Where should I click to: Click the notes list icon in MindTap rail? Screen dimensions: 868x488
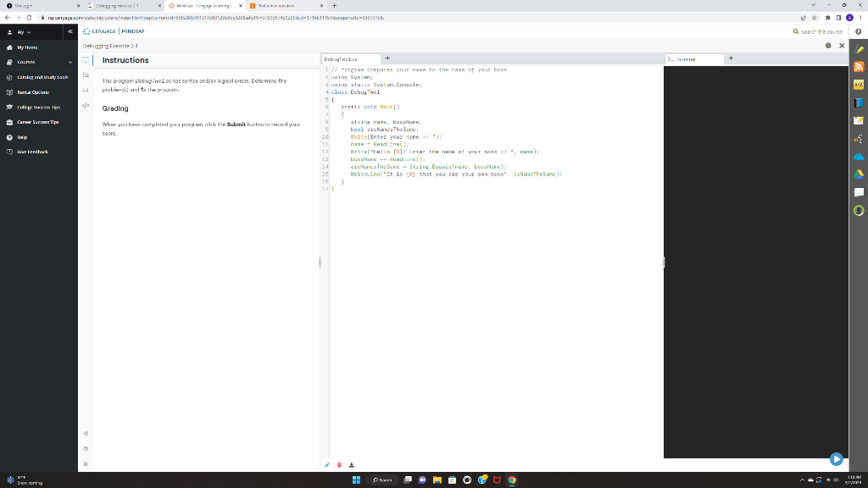point(86,75)
